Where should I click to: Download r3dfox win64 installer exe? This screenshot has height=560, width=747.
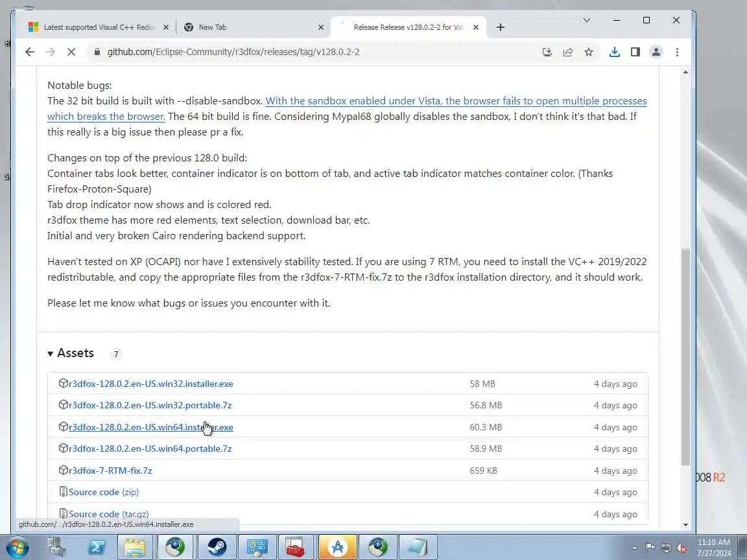tap(151, 427)
